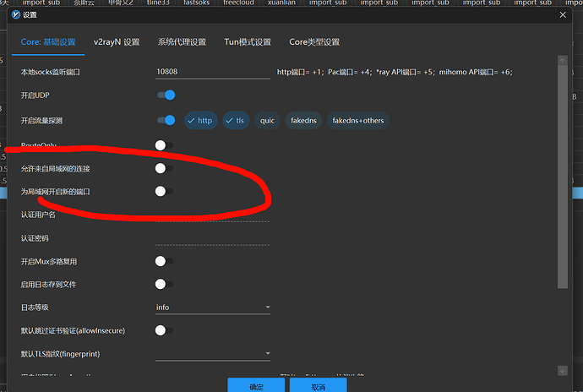Open the 系统代理设置 tab
Screen dimensions: 583x392
[x=182, y=42]
